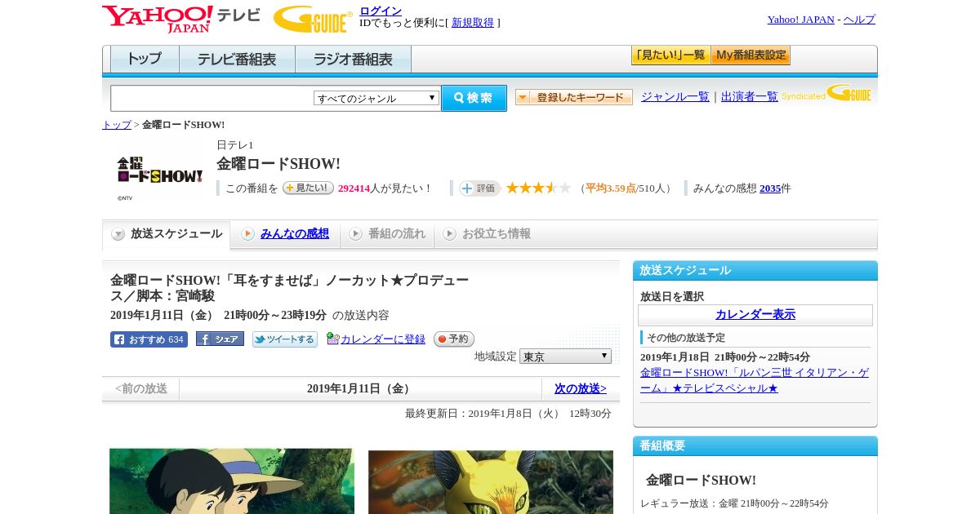
Task: Open the Yahoo! JAPAN テレビ logo
Action: click(x=181, y=19)
